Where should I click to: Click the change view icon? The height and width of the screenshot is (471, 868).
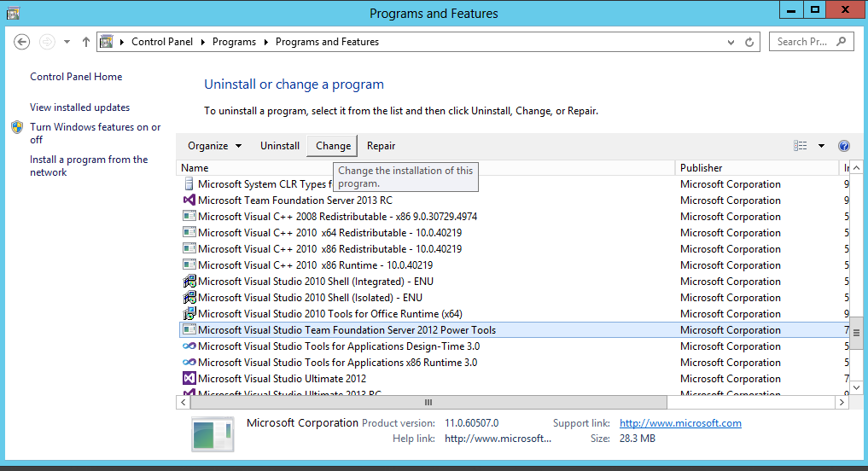click(x=800, y=146)
